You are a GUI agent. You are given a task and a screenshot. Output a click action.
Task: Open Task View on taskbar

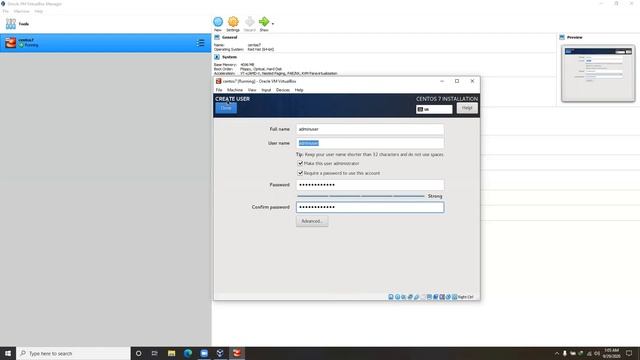[155, 353]
